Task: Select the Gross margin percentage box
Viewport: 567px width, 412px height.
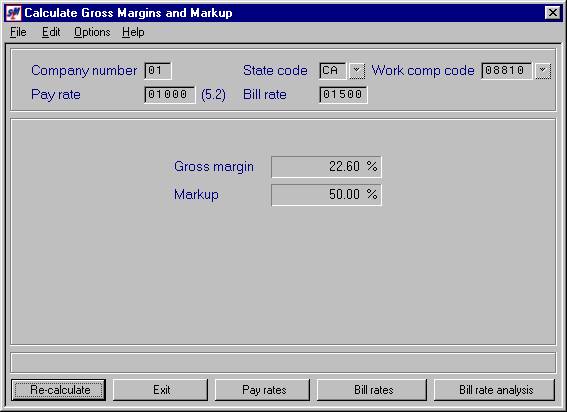Action: (326, 167)
